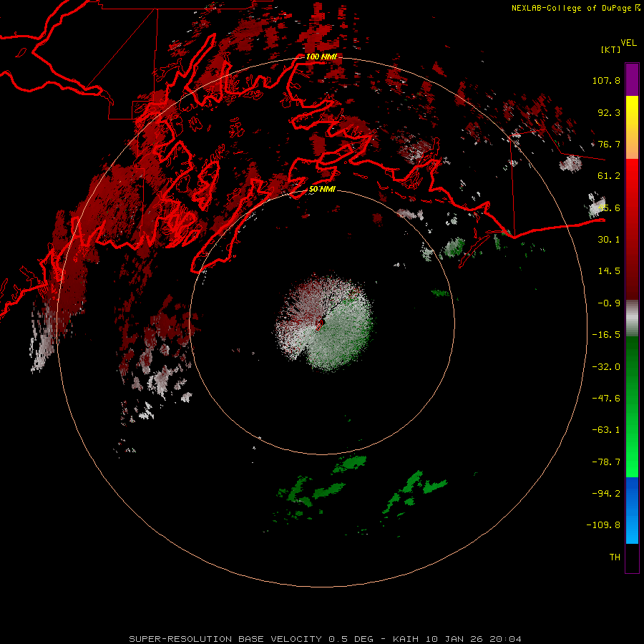644x644 pixels.
Task: Click the VEL legend title
Action: point(628,43)
